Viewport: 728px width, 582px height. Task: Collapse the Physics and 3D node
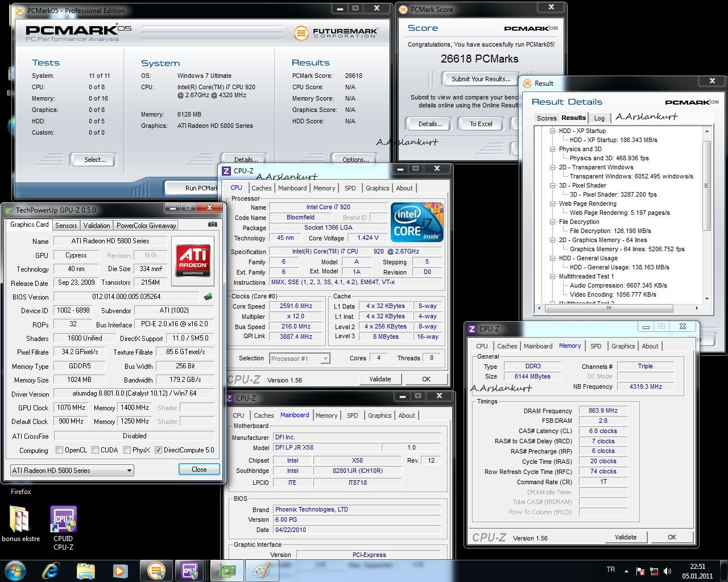(552, 149)
